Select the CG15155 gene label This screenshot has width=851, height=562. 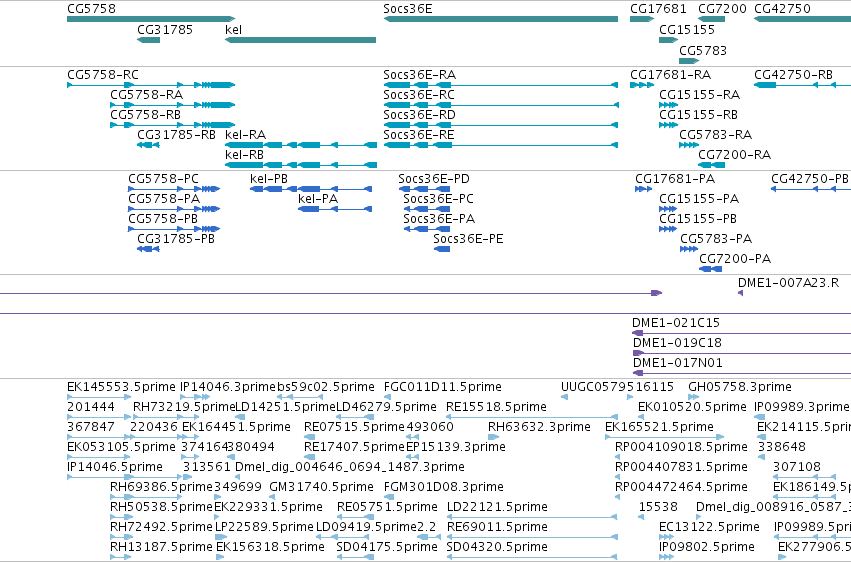tap(687, 30)
